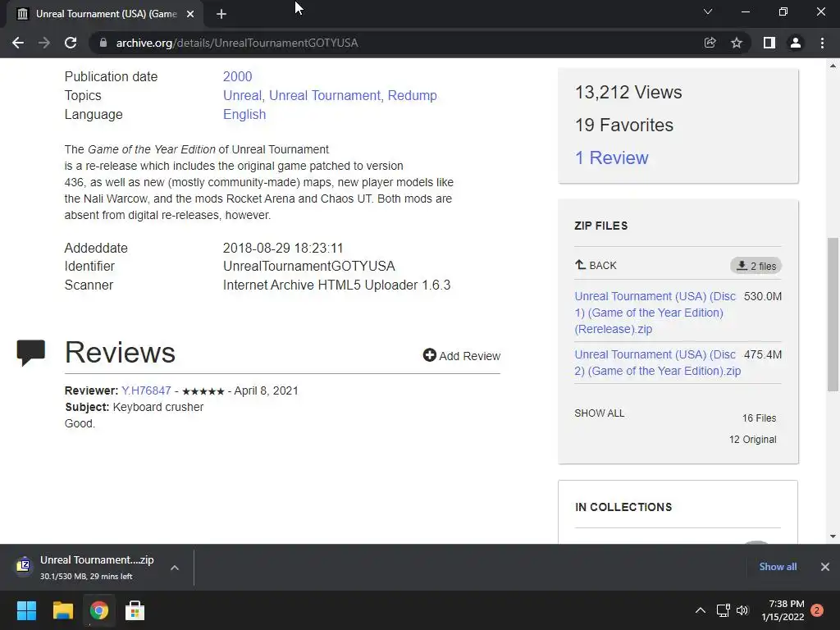
Task: Expand the download item options chevron
Action: coord(175,568)
